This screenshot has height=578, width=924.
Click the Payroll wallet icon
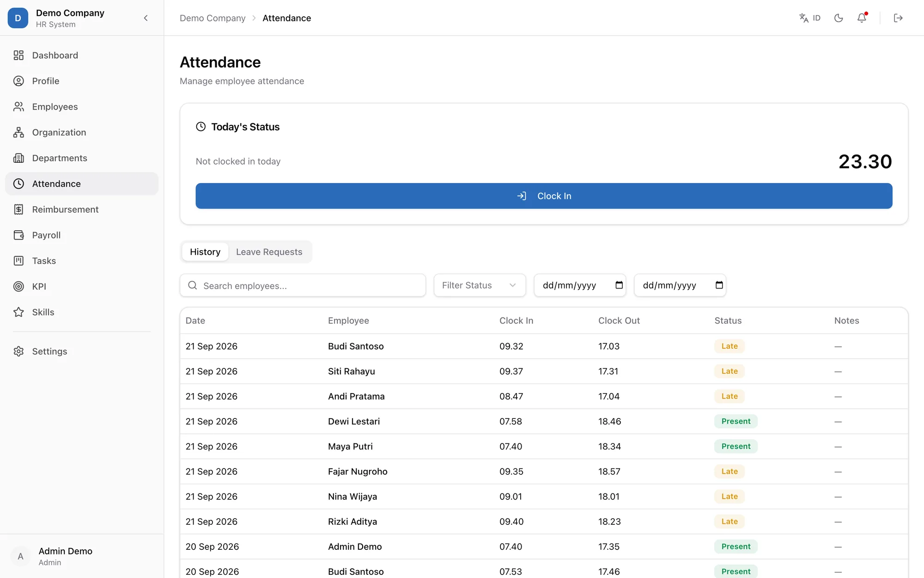pos(18,235)
